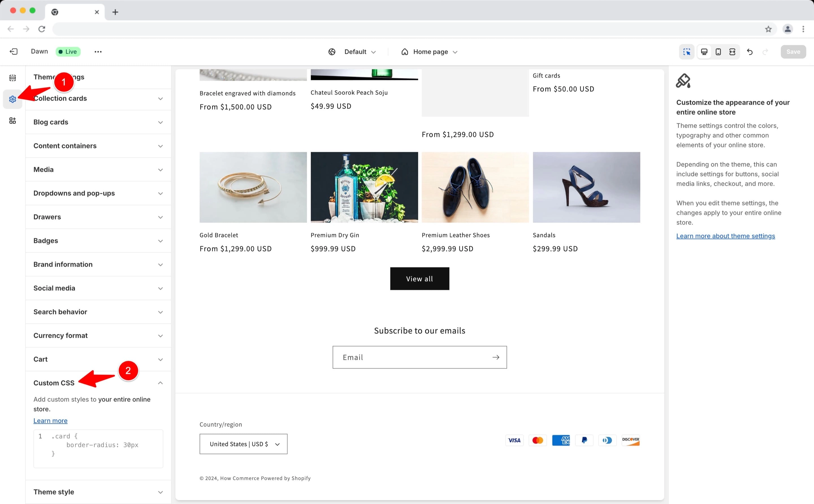Undo the last change
Screen dimensions: 814x504
750,52
